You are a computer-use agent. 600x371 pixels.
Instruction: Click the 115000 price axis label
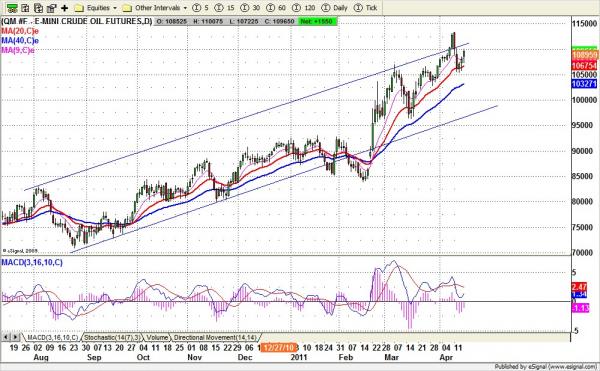coord(584,23)
